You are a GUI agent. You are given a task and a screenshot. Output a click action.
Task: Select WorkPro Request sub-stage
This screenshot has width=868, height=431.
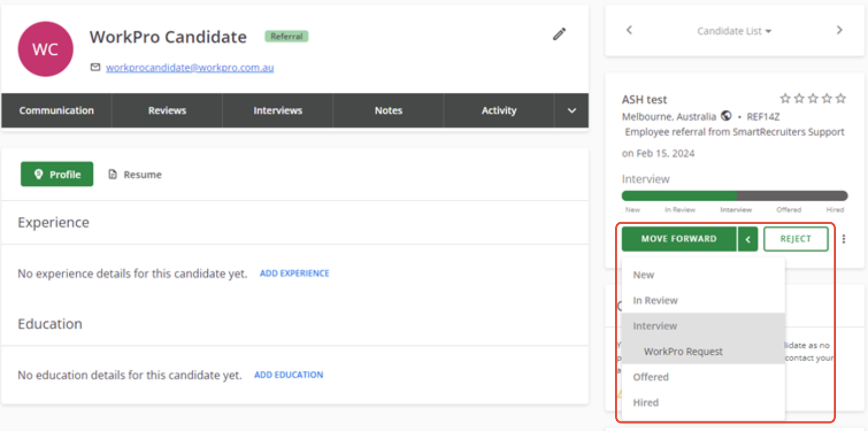click(703, 351)
